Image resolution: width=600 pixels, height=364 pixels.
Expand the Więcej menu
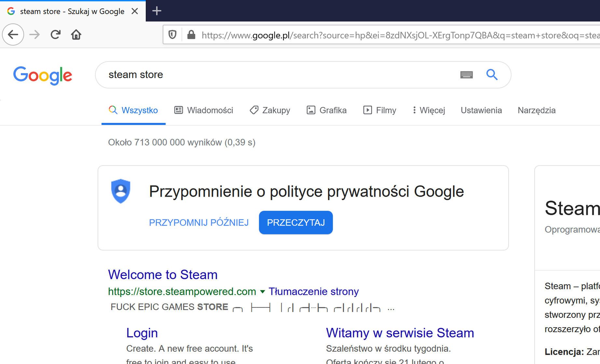(x=429, y=110)
